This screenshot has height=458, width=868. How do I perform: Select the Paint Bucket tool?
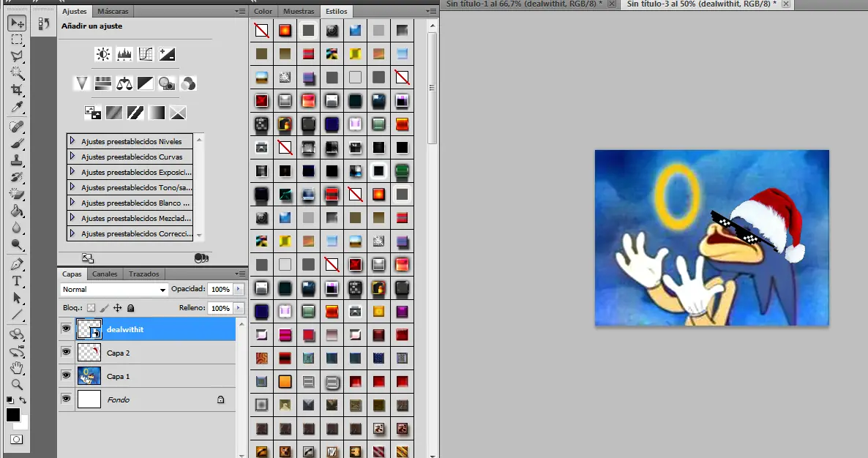point(17,211)
